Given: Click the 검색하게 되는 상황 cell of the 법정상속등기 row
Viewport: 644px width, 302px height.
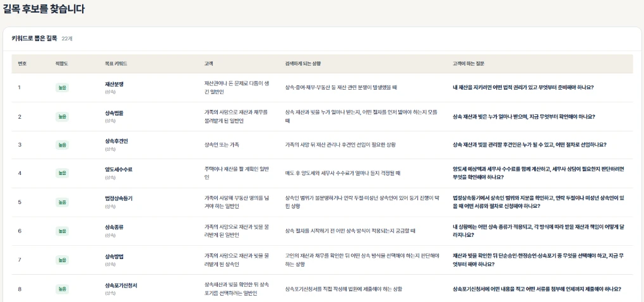Looking at the screenshot, I should pos(362,202).
